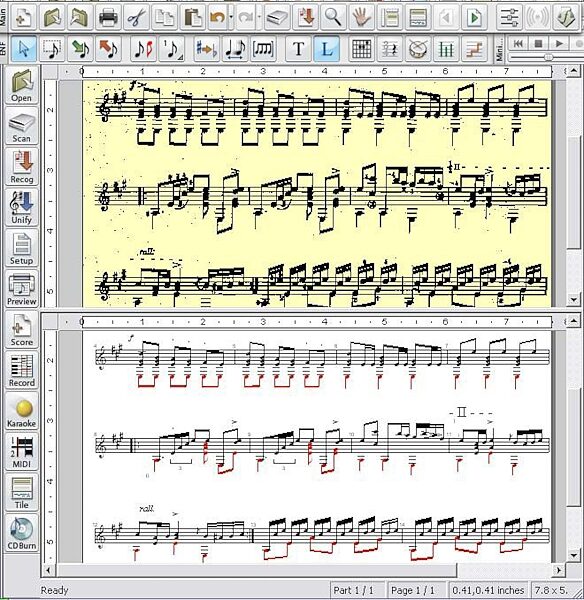Image resolution: width=584 pixels, height=600 pixels.
Task: Click the Redo arrow icon
Action: [x=246, y=17]
